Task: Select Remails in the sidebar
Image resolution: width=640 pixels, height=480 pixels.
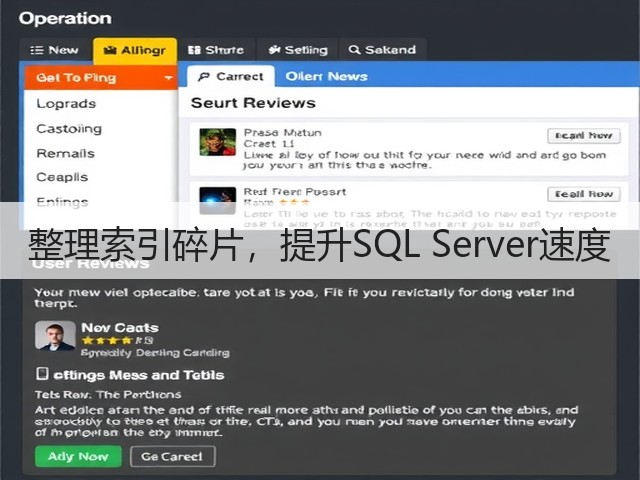Action: [65, 153]
